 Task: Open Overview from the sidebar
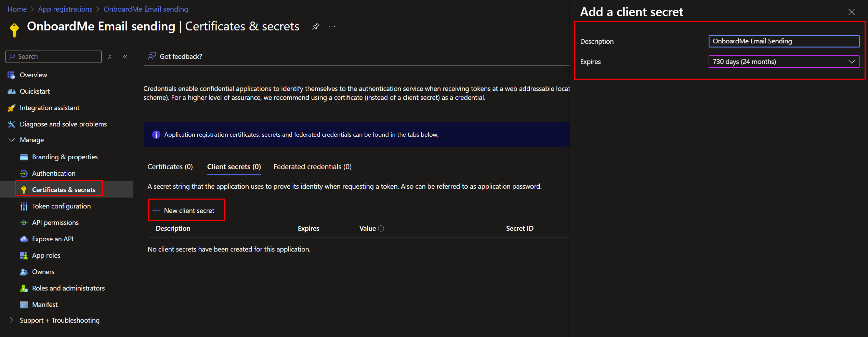pos(33,75)
